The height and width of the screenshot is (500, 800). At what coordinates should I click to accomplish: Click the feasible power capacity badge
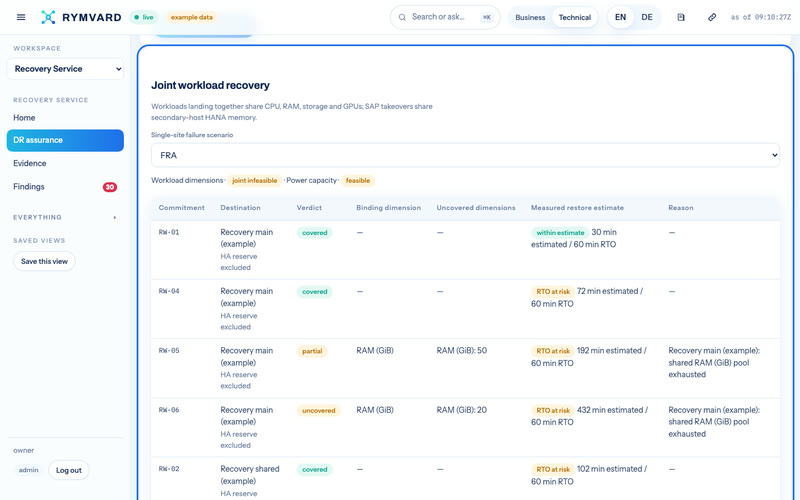358,181
